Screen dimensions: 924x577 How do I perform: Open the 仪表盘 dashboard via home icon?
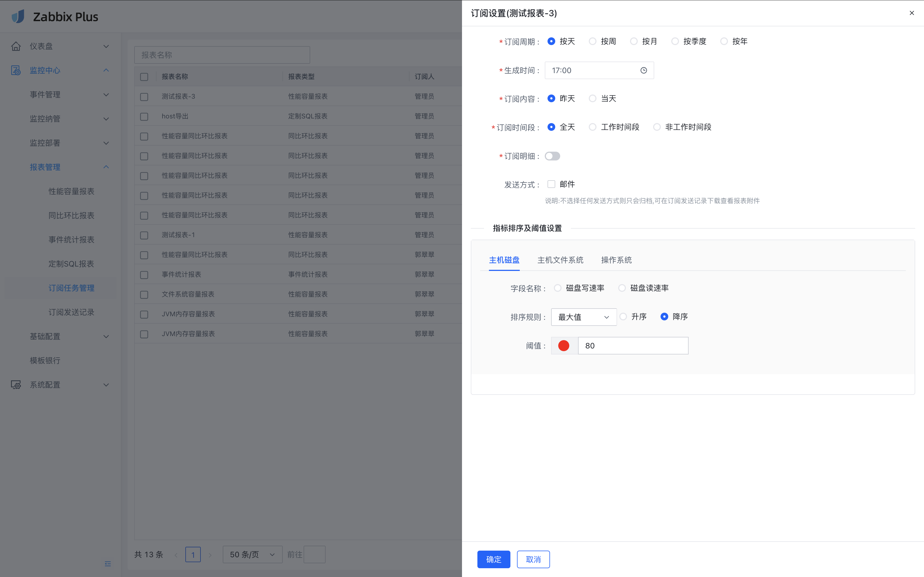pyautogui.click(x=16, y=46)
